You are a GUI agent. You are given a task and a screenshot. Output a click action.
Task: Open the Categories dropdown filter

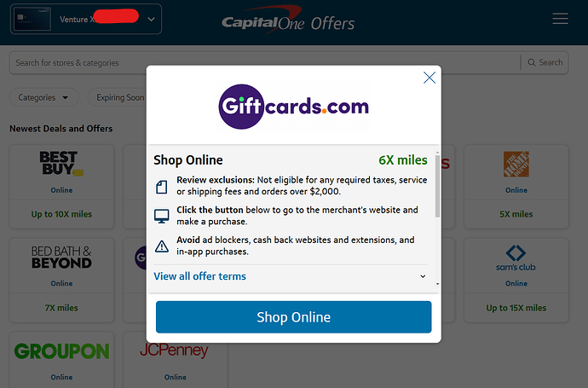43,97
